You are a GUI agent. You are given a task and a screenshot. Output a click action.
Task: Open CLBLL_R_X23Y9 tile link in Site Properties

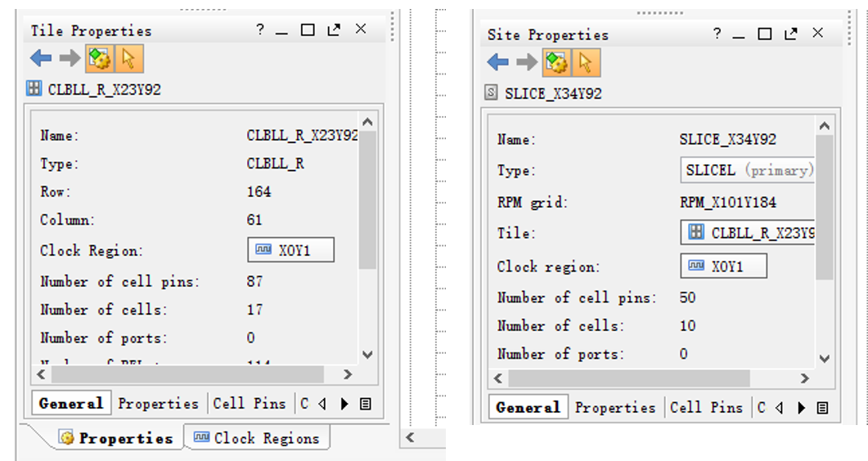[x=747, y=233]
